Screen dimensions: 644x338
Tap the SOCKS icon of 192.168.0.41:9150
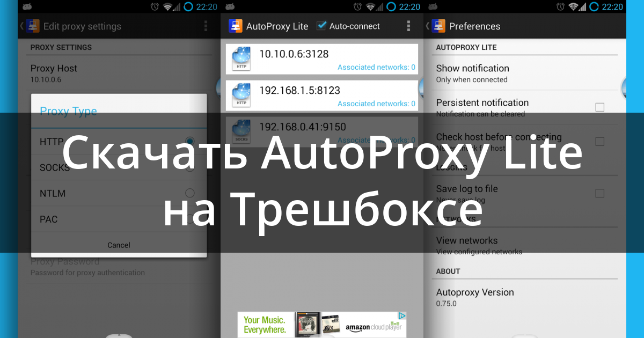241,132
